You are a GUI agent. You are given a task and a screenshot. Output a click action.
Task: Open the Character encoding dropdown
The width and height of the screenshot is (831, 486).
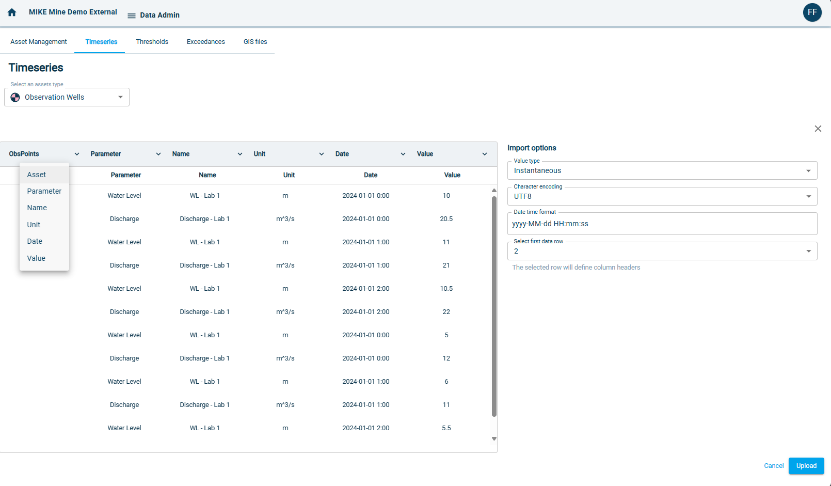click(807, 197)
